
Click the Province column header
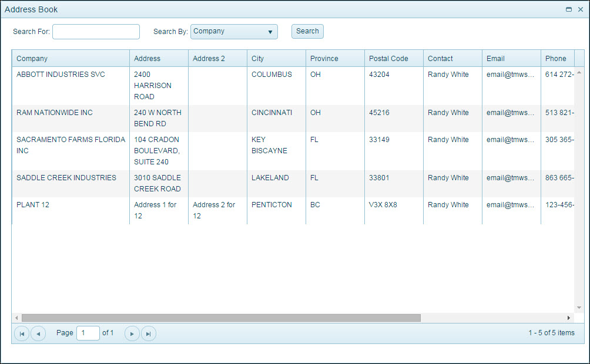pos(335,59)
